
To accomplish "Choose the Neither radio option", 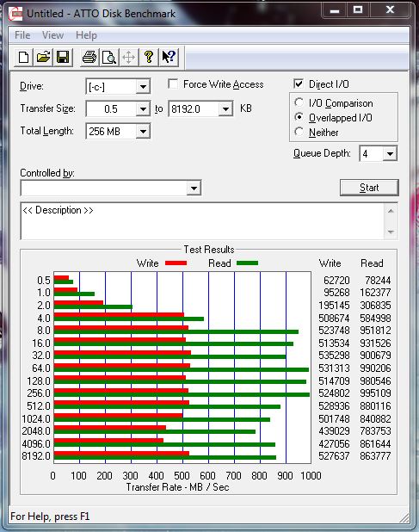I will pyautogui.click(x=299, y=132).
